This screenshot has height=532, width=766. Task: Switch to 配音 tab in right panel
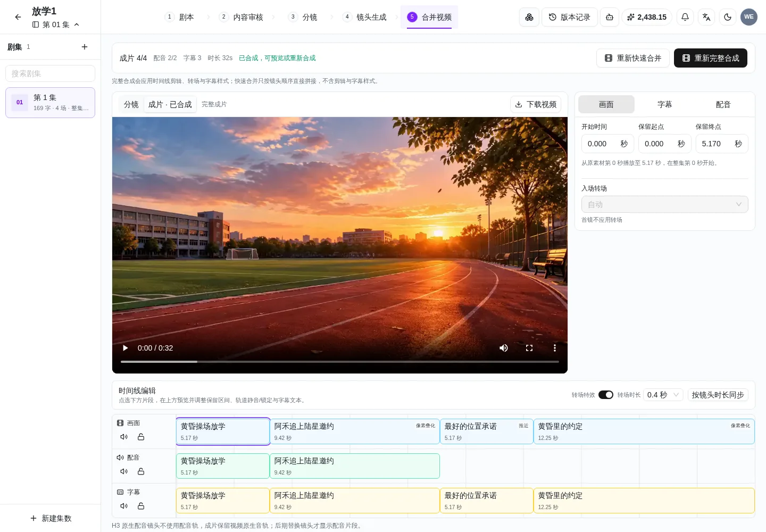pyautogui.click(x=723, y=104)
